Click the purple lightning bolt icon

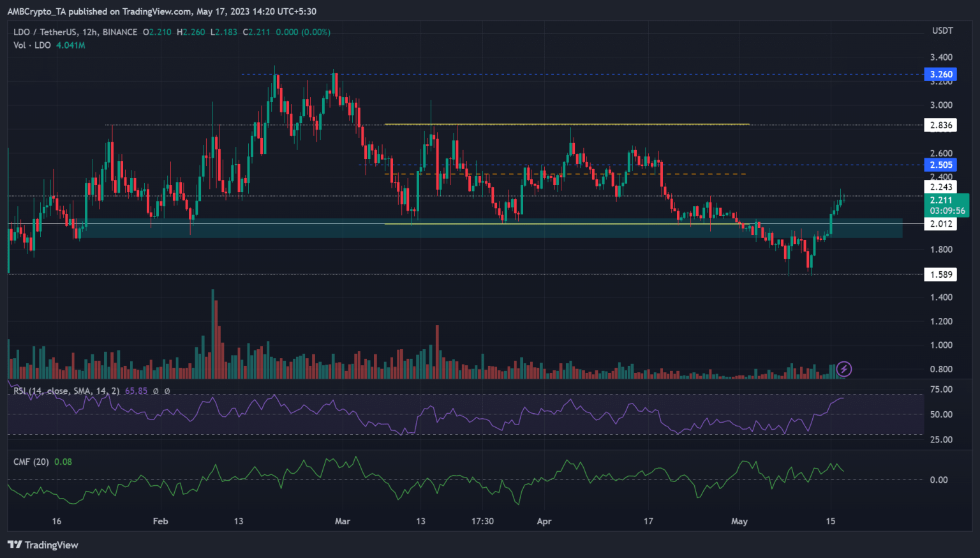[x=843, y=368]
